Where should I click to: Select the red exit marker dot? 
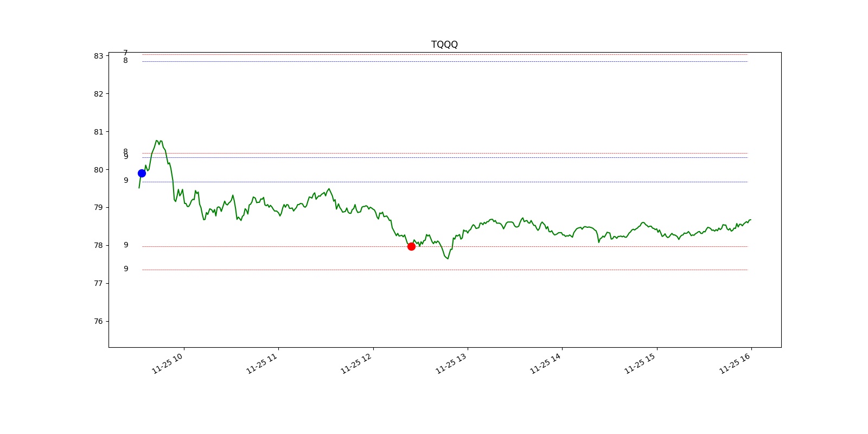pyautogui.click(x=411, y=246)
